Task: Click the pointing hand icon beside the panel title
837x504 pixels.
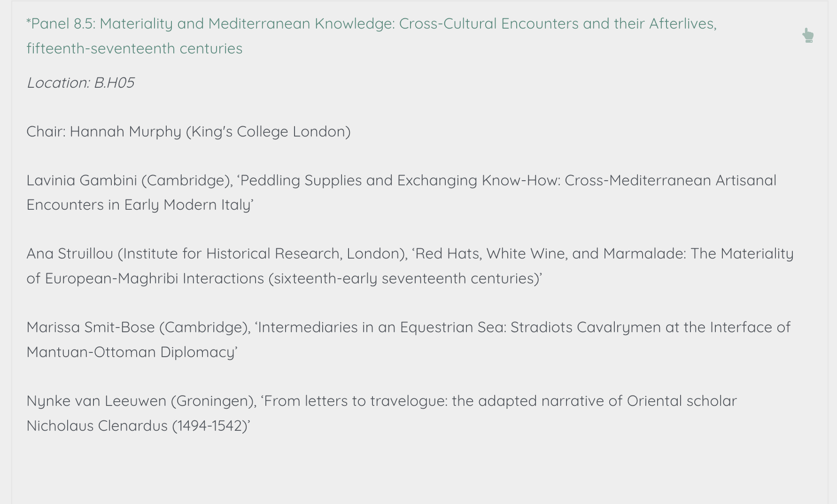Action: 808,36
